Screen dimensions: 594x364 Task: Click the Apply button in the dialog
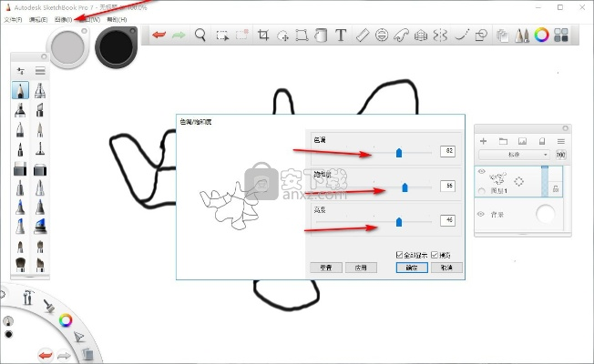(x=361, y=268)
